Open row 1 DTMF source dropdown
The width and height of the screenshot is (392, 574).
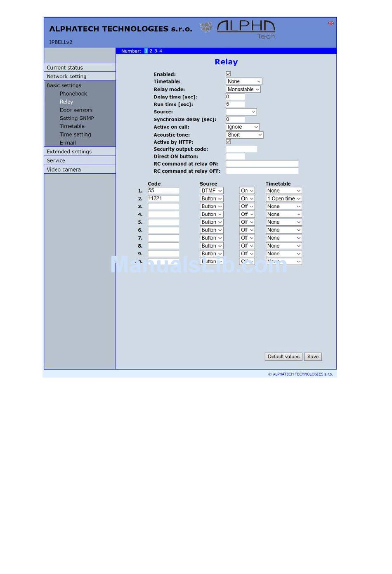pyautogui.click(x=212, y=191)
